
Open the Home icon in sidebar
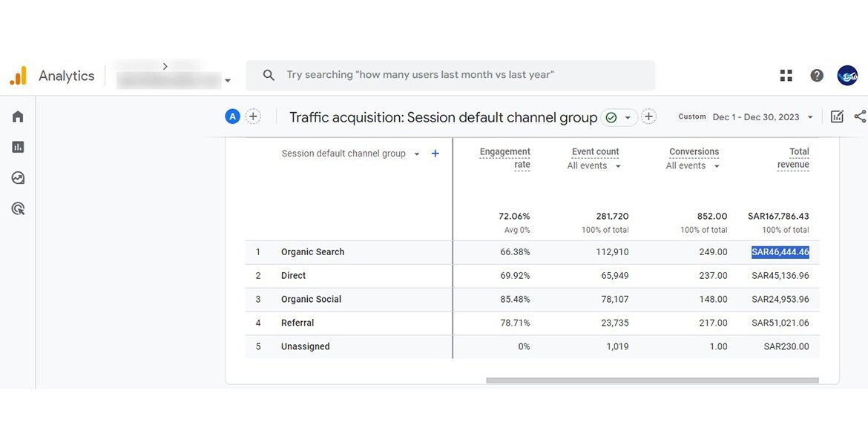[x=18, y=116]
